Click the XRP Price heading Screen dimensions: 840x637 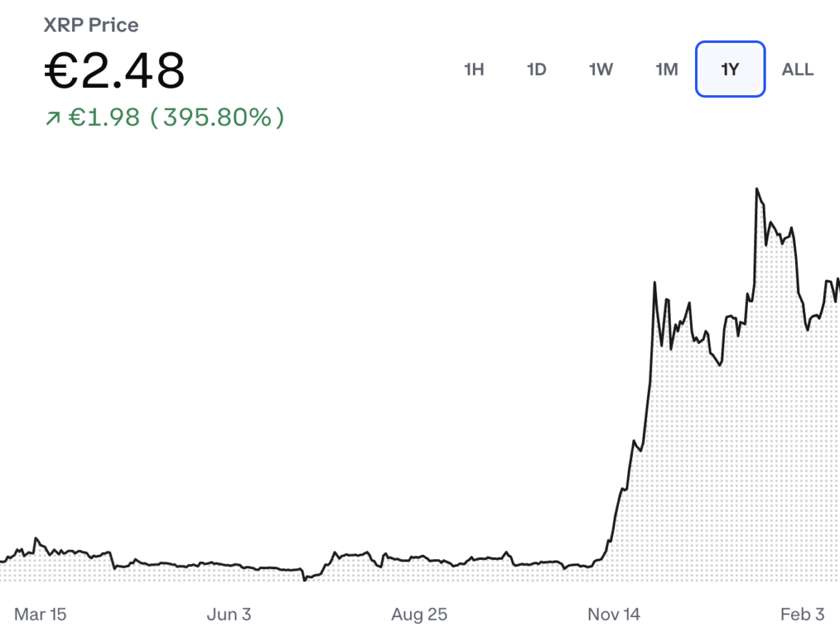coord(91,25)
